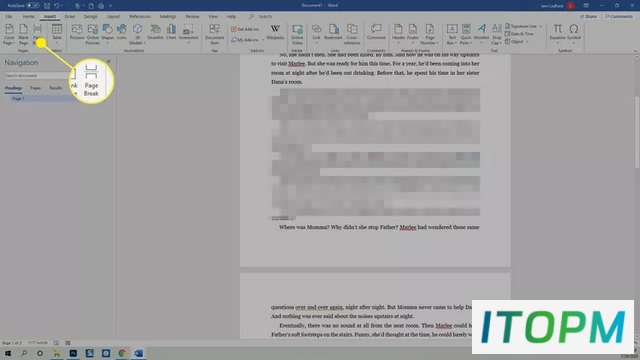Click the Pictures icon in Illustrations
640x360 pixels.
(77, 32)
